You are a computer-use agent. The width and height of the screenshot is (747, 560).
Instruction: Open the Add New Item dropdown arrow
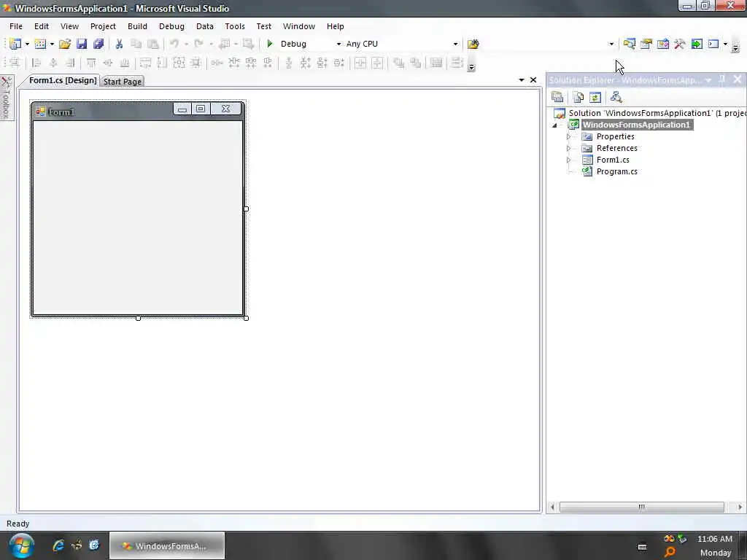[52, 44]
